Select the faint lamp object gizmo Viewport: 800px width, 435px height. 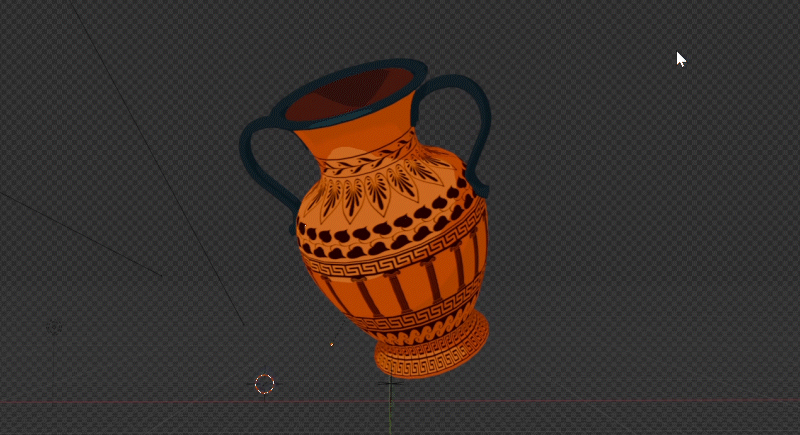[x=54, y=327]
